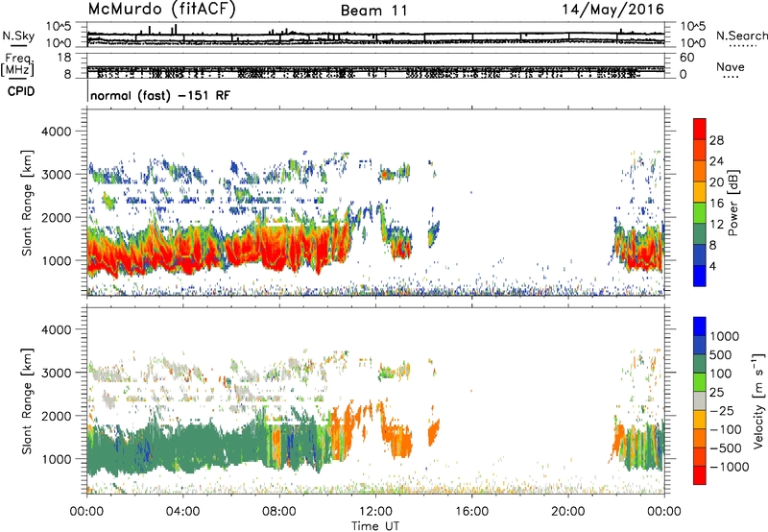Click the '12:00' time axis label
Image resolution: width=768 pixels, height=532 pixels.
pyautogui.click(x=375, y=512)
